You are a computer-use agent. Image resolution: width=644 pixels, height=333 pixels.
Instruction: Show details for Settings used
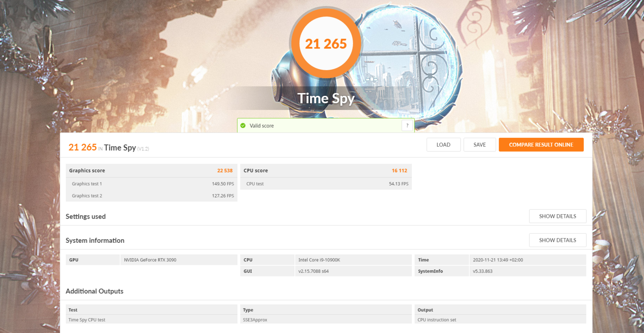click(557, 216)
